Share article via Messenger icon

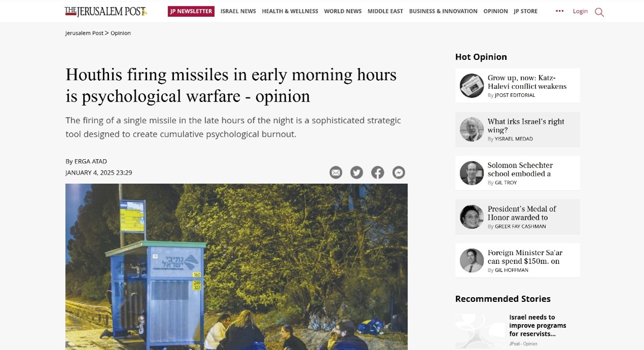coord(399,172)
